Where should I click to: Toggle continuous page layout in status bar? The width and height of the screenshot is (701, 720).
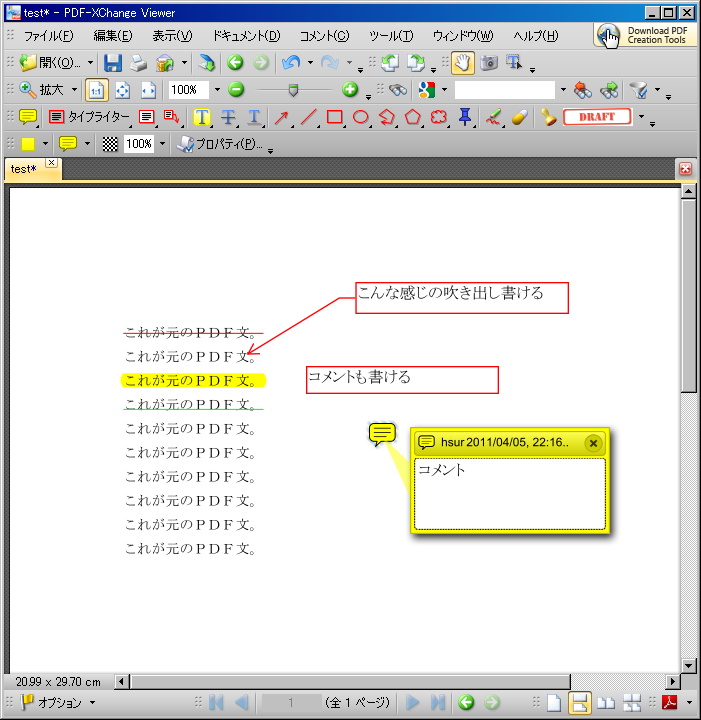[580, 702]
